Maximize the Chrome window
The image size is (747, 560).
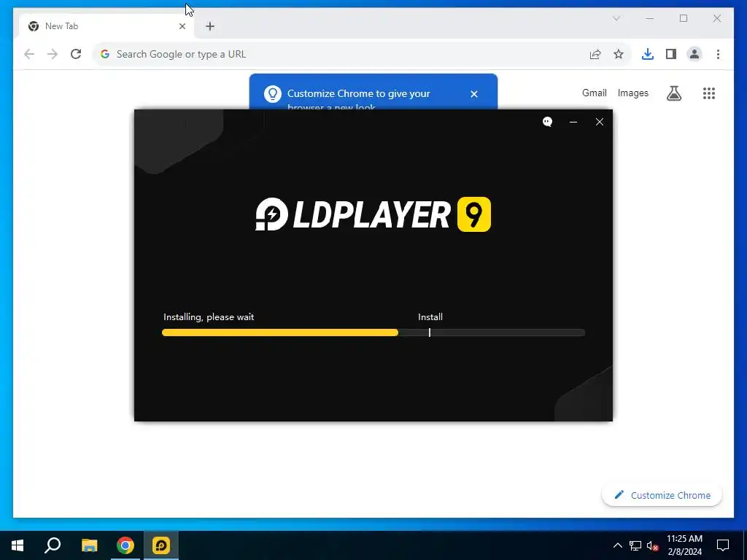point(684,18)
